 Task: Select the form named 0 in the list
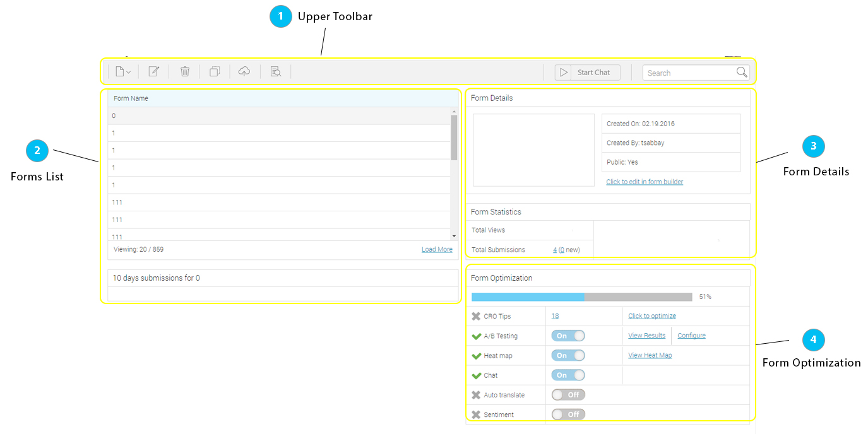(x=279, y=116)
